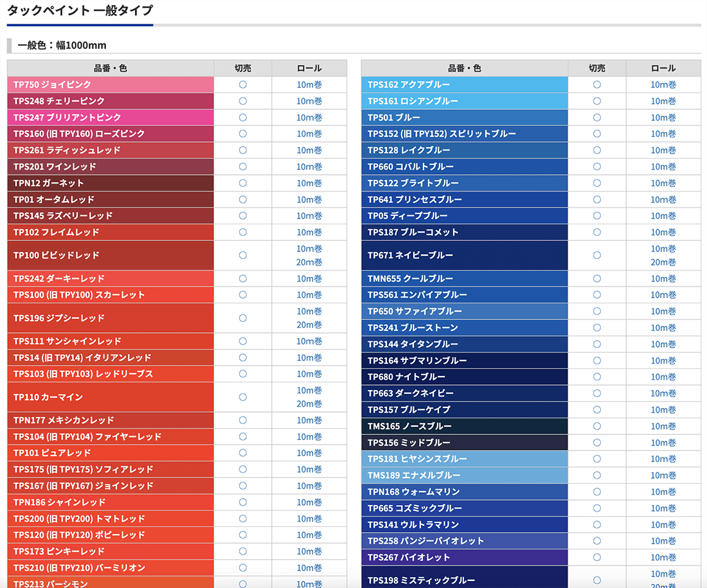Click the 切売 circle for TP05 ディープブルー
This screenshot has height=588, width=707.
coord(597,216)
